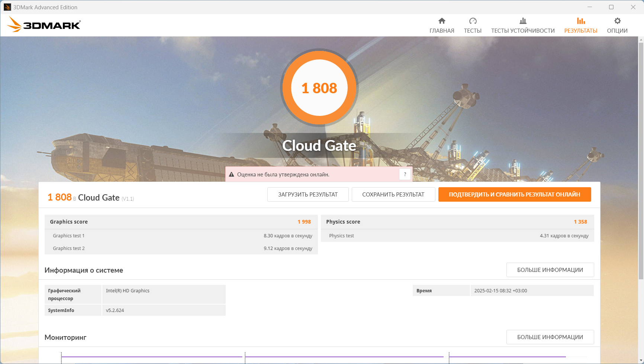
Task: Click the Results orange chart icon
Action: 580,21
